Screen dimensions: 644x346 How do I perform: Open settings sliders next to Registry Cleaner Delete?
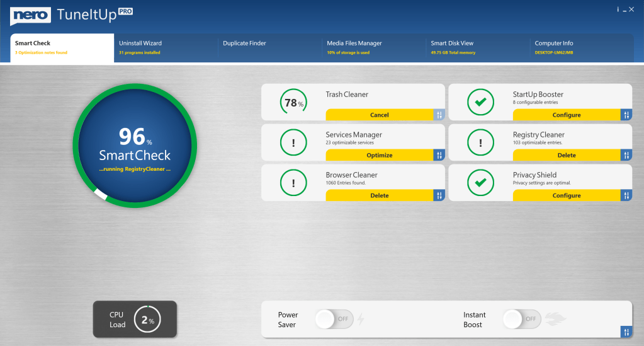[626, 155]
